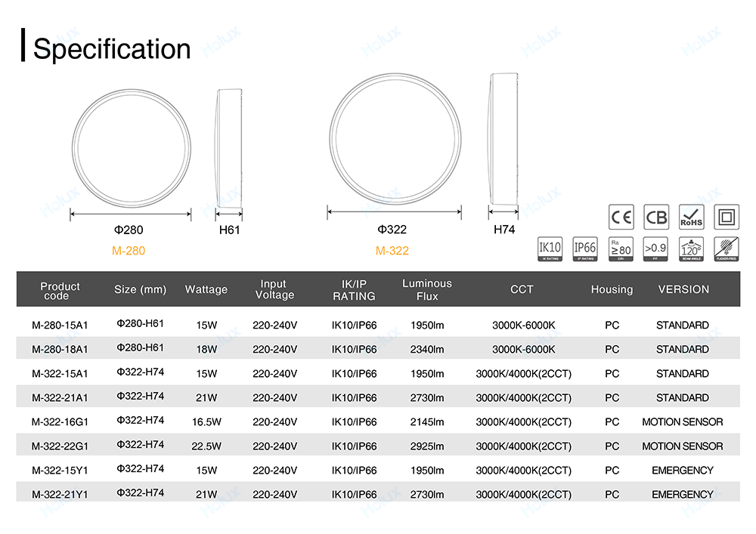Select product code M-322-15Y1
756x534 pixels.
(60, 471)
